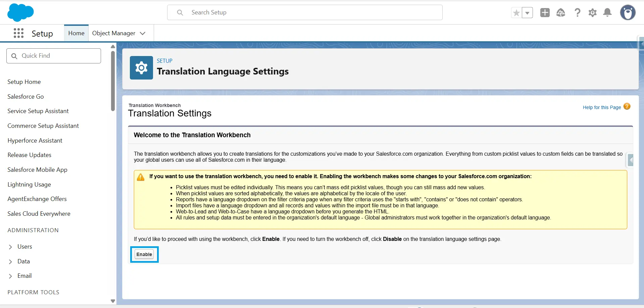Expand the Email section chevron
The width and height of the screenshot is (644, 308).
10,276
